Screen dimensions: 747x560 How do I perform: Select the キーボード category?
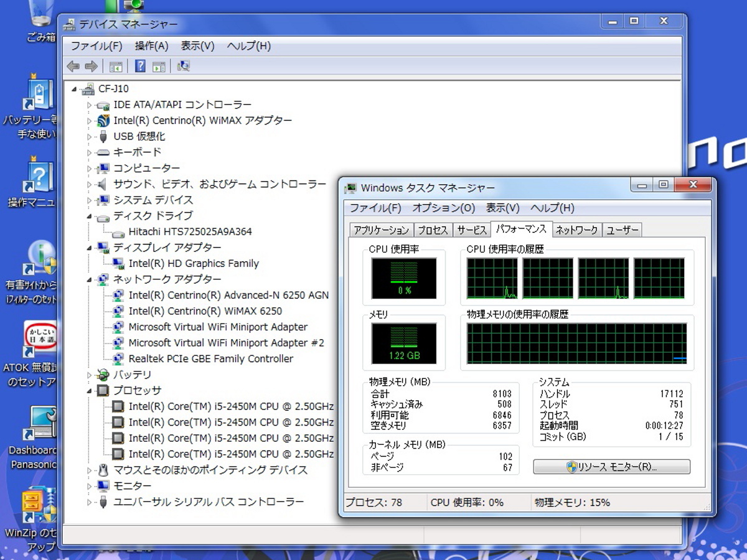pyautogui.click(x=137, y=152)
